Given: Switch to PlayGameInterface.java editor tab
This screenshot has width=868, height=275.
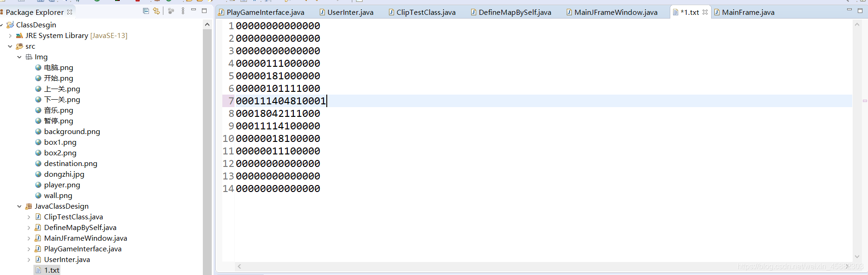Looking at the screenshot, I should [261, 12].
